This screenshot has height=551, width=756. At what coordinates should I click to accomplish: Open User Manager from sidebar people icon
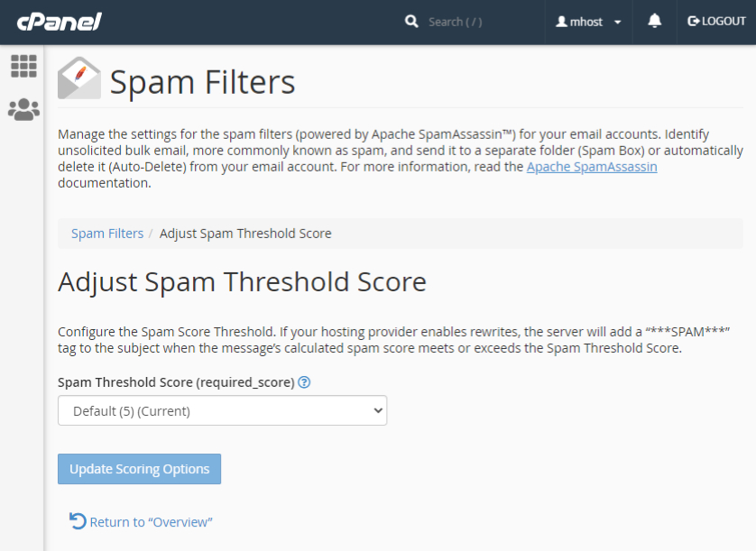23,110
